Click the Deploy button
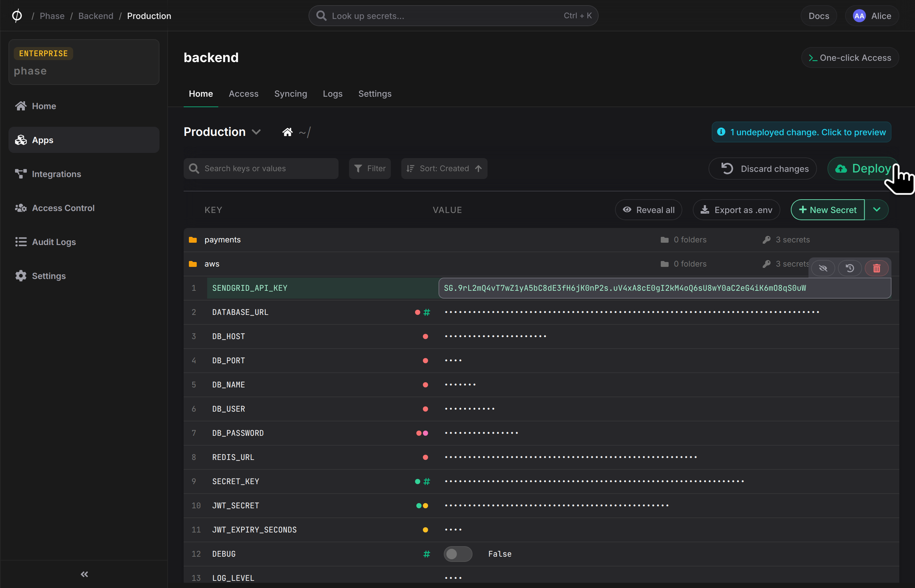This screenshot has height=588, width=915. tap(863, 168)
